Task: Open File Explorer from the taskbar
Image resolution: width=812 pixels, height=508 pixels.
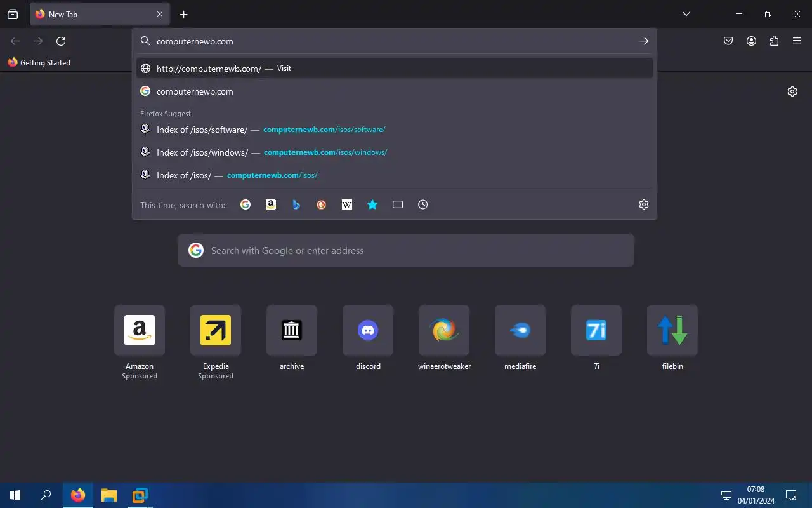Action: (x=109, y=495)
